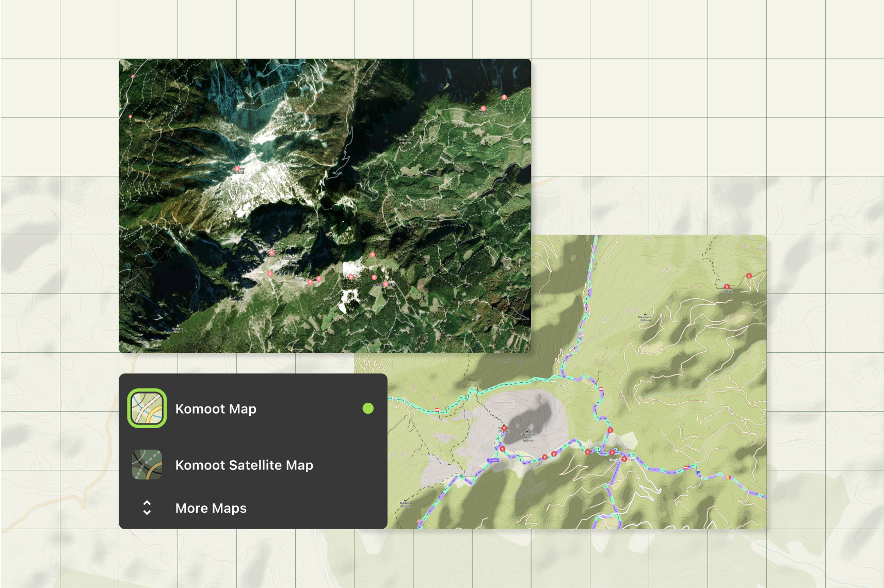Open the More Maps entry

click(211, 509)
